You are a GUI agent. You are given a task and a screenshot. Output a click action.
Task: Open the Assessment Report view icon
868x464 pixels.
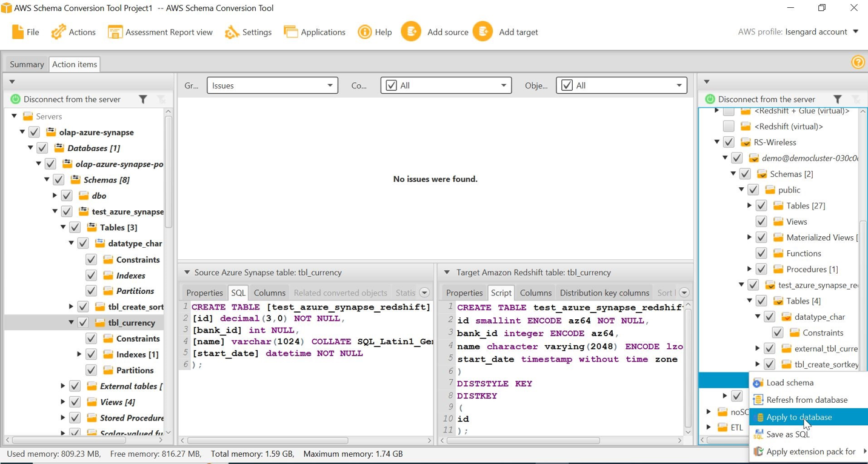click(x=115, y=32)
